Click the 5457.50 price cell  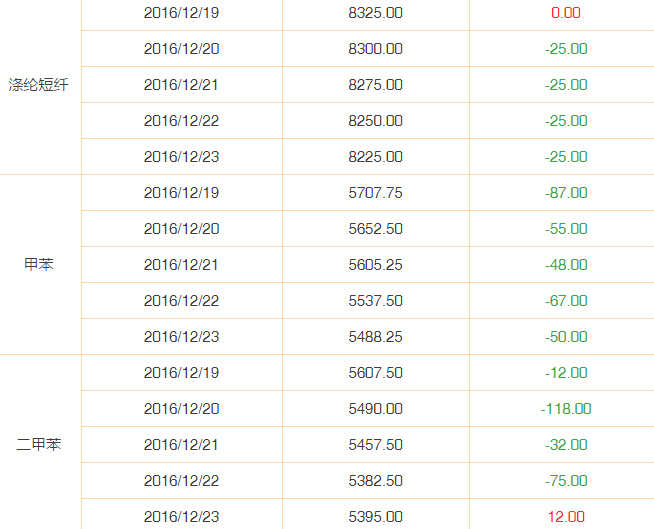coord(375,445)
